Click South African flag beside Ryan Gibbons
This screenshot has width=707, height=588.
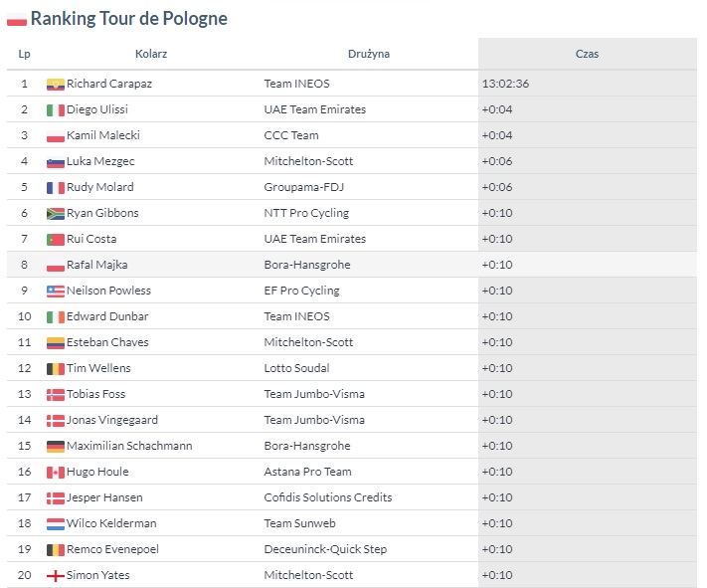56,214
